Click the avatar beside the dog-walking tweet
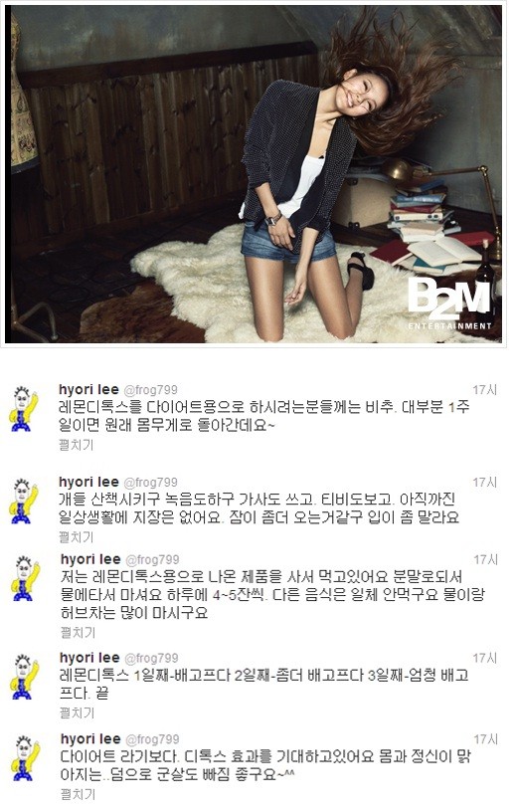516x812 pixels. tap(24, 501)
